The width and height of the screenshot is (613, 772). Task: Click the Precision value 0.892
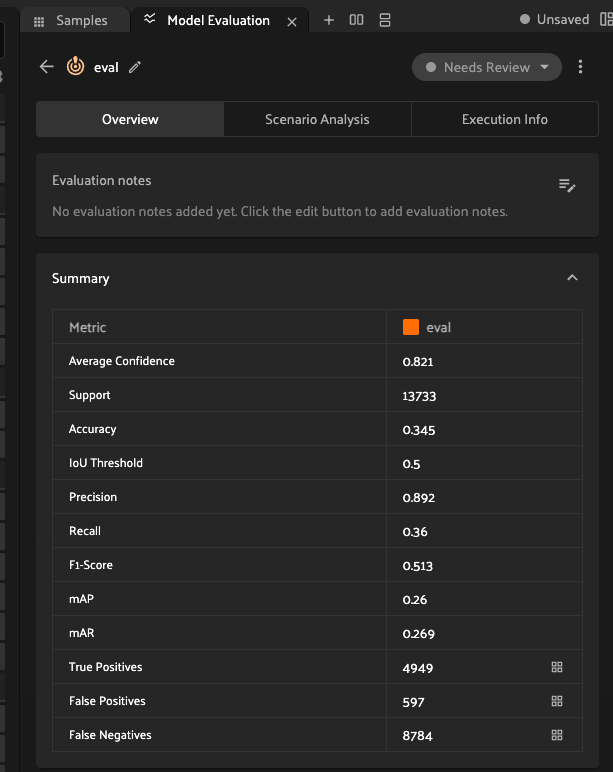point(419,498)
